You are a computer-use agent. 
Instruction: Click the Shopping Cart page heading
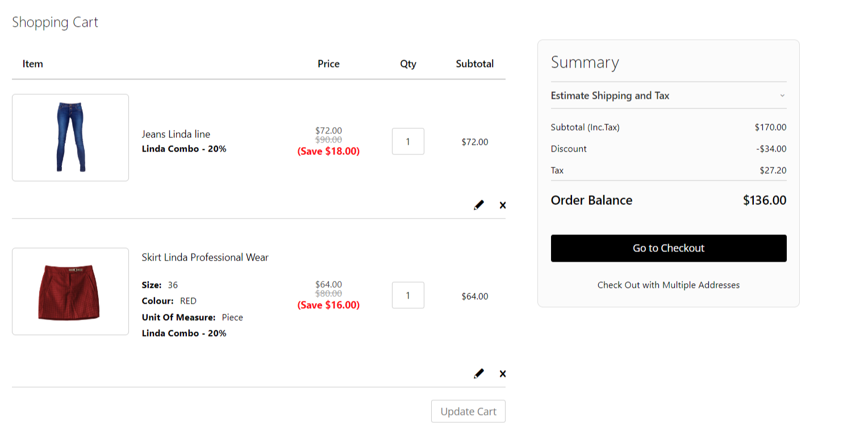(55, 22)
